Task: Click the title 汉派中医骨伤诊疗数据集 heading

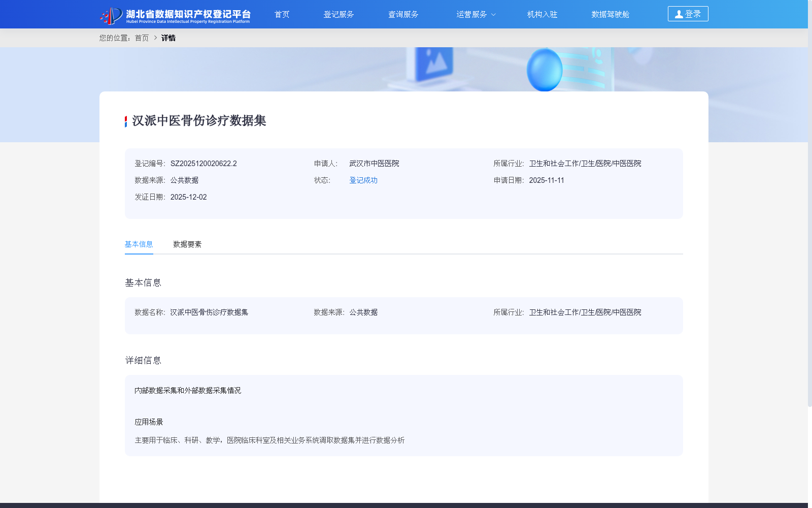Action: click(x=199, y=121)
